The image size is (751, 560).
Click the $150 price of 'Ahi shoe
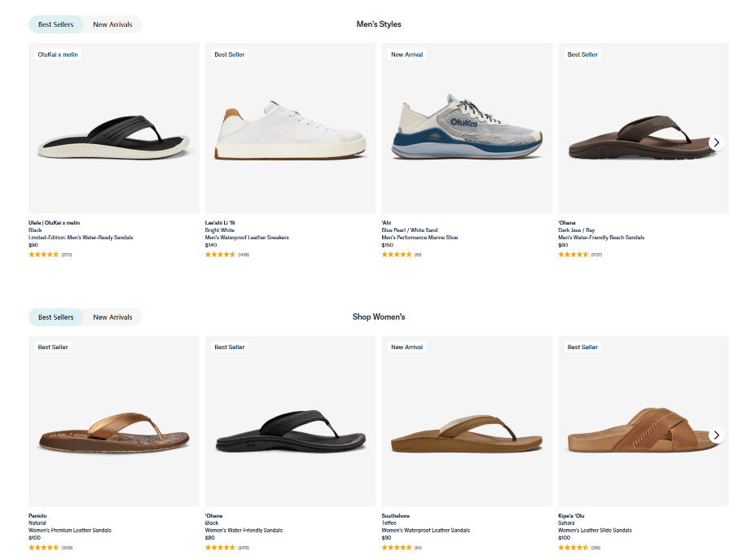388,245
